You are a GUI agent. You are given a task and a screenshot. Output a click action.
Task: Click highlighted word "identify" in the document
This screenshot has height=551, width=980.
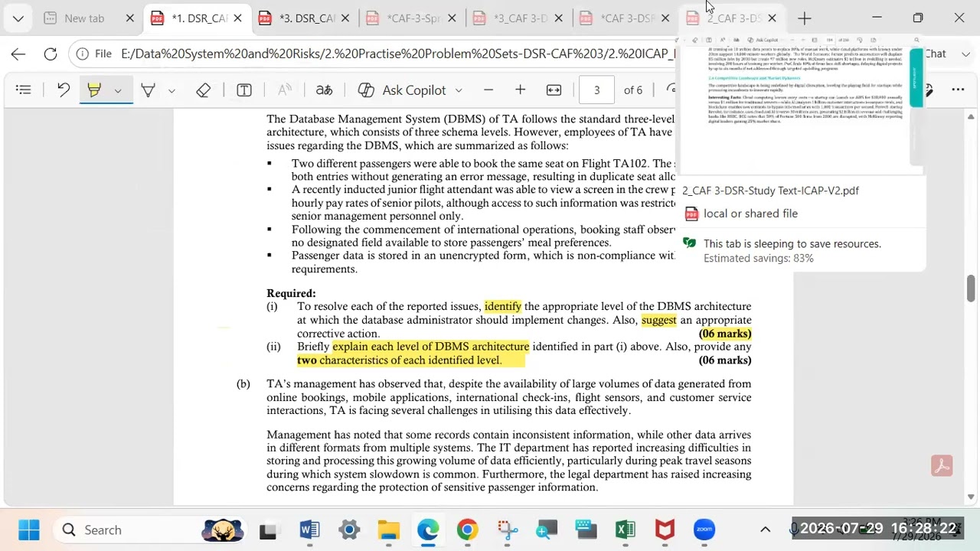coord(503,306)
